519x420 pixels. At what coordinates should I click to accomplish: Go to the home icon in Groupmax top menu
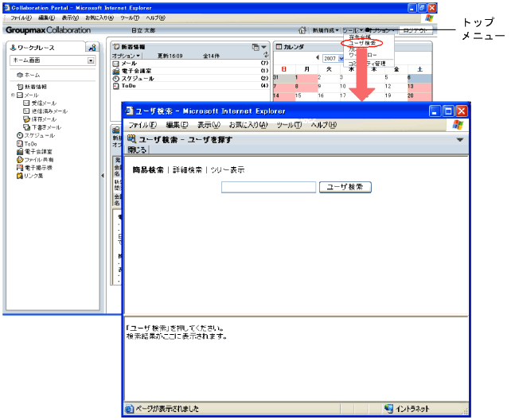tap(302, 30)
